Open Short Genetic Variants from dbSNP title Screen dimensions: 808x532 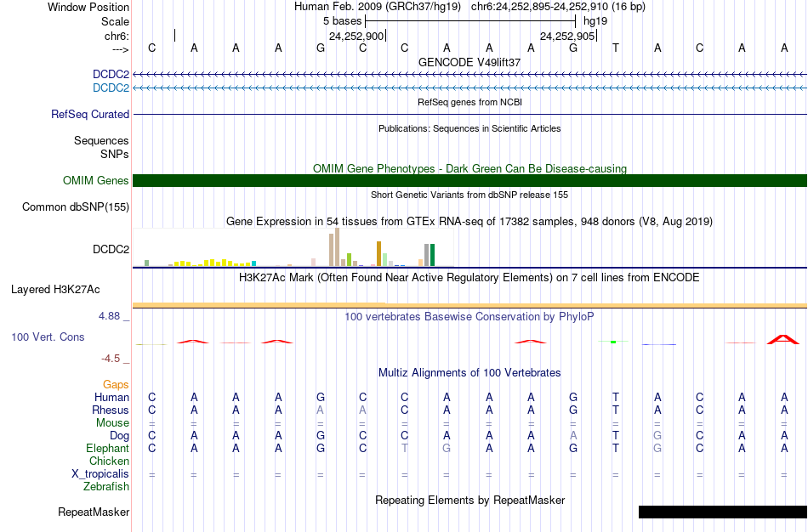click(469, 195)
